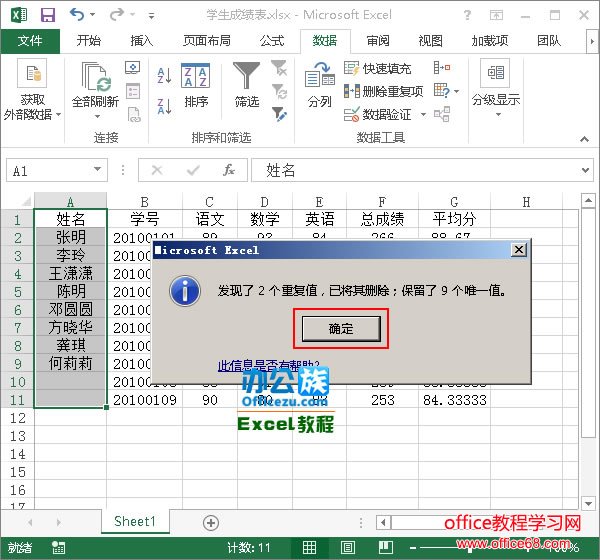Switch to the Add-ins (加载项) tab
This screenshot has width=600, height=560.
click(490, 41)
